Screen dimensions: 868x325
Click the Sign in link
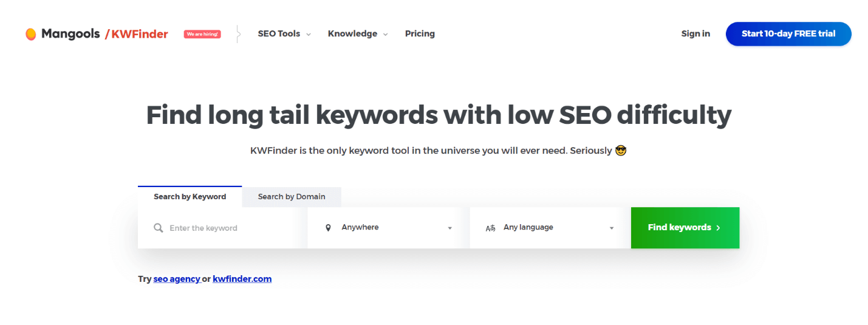(695, 34)
